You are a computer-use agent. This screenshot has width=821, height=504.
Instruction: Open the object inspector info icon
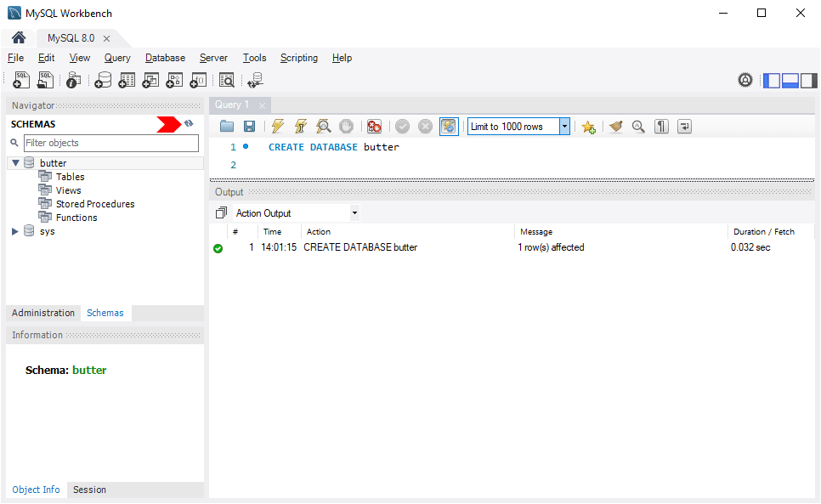tap(74, 80)
